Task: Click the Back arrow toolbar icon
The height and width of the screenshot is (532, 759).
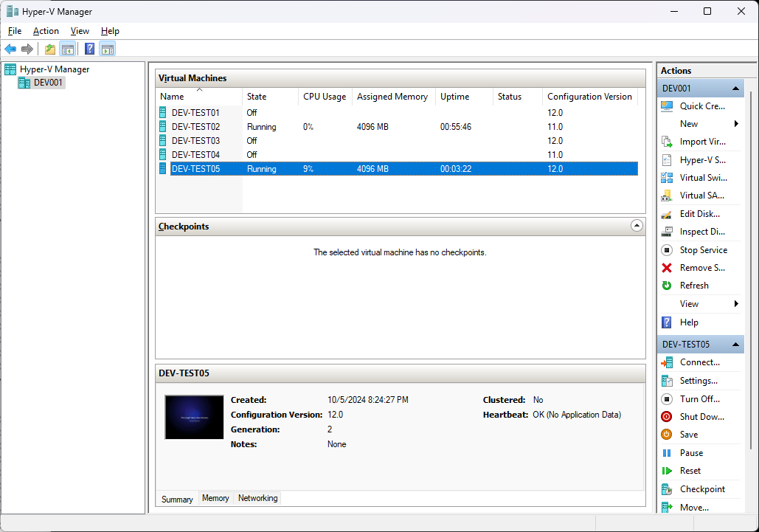Action: [x=10, y=49]
